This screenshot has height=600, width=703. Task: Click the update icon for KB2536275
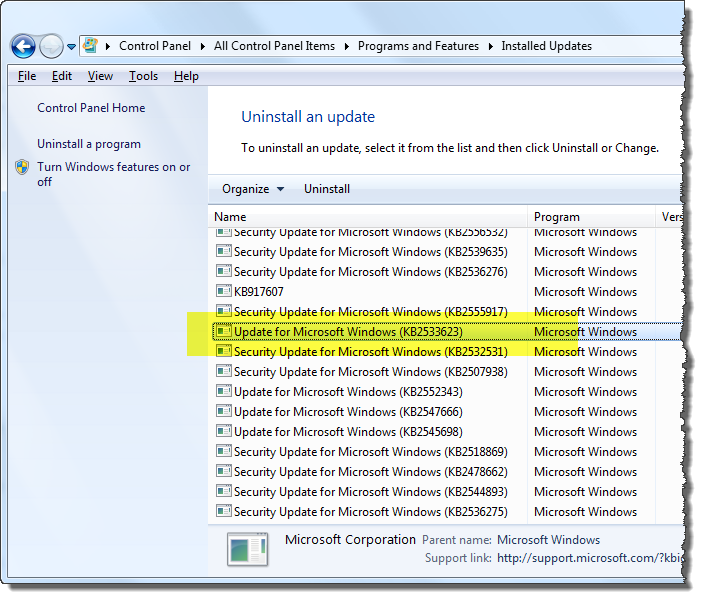(x=224, y=511)
